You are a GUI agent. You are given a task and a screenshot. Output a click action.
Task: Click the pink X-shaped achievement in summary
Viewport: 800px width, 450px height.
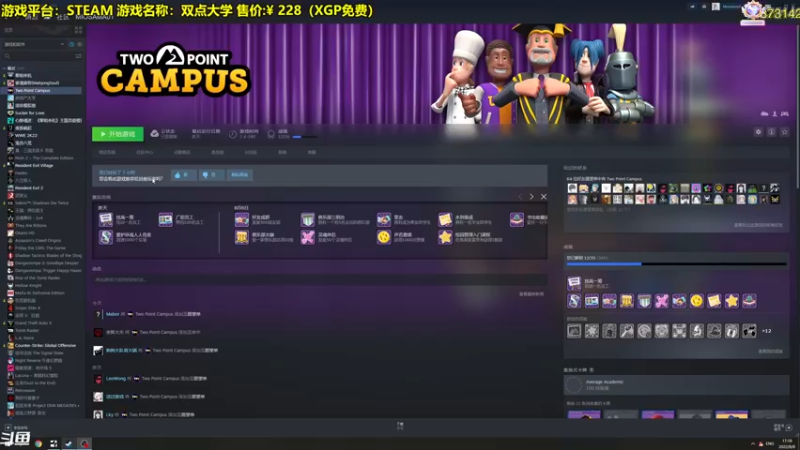pyautogui.click(x=308, y=237)
